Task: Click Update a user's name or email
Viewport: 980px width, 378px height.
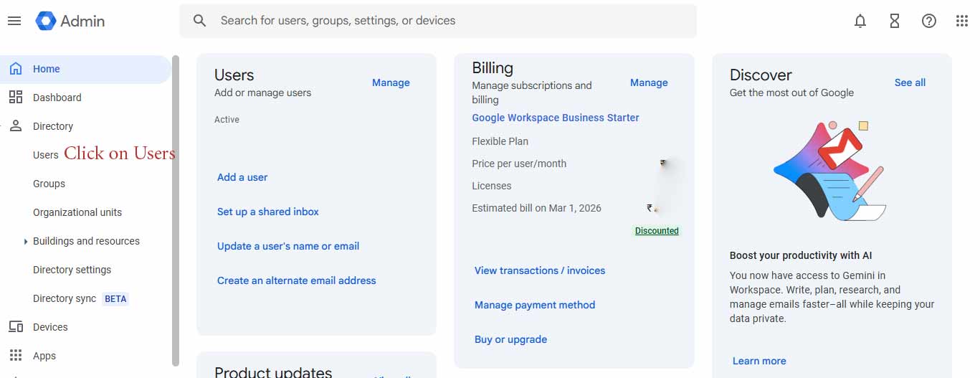Action: tap(288, 246)
